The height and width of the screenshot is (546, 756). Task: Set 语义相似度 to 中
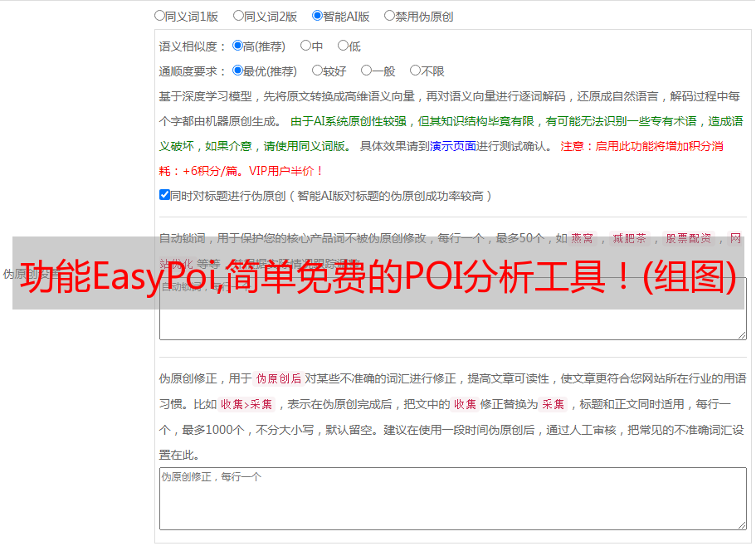(305, 46)
